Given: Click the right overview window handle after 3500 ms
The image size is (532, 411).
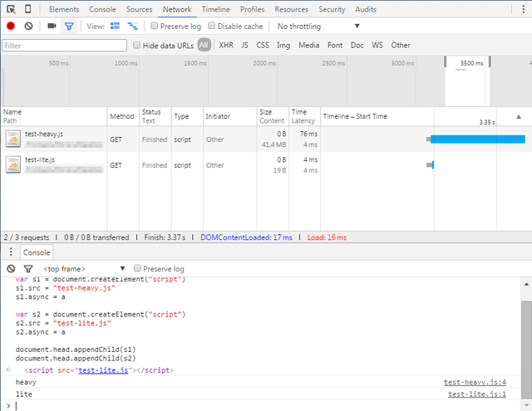Looking at the screenshot, I should tap(490, 62).
